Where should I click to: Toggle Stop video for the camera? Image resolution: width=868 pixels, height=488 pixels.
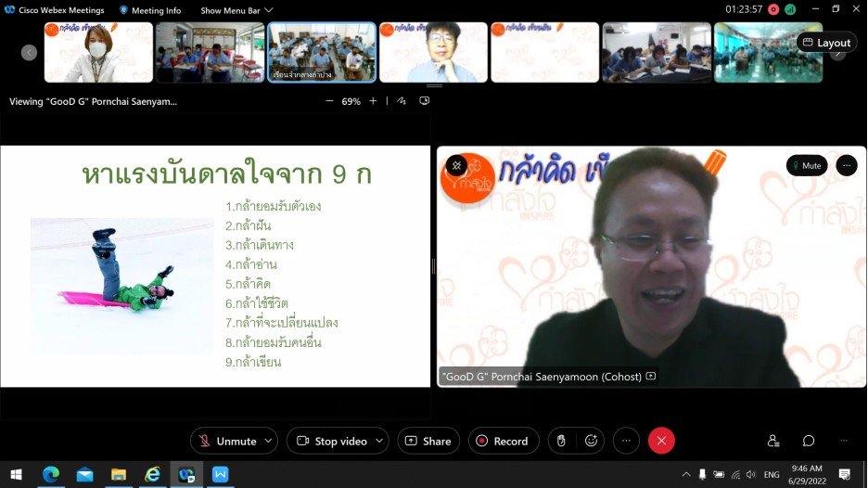[x=331, y=441]
